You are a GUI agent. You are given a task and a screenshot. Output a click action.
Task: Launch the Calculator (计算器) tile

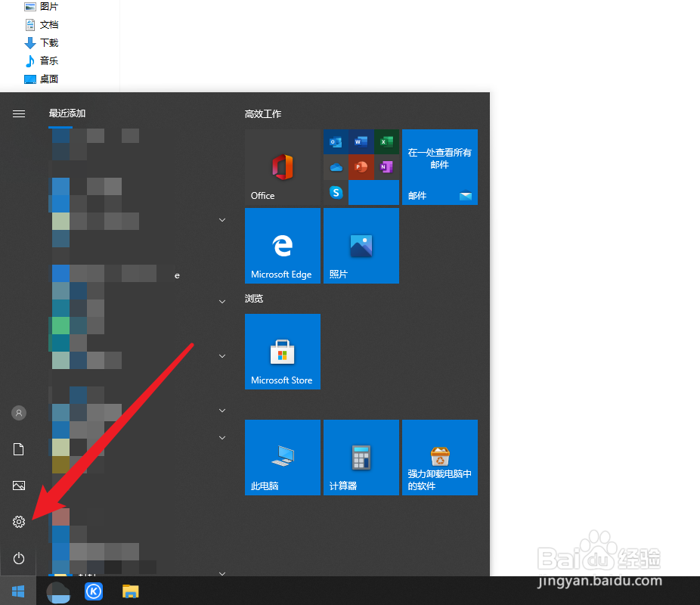pos(361,458)
